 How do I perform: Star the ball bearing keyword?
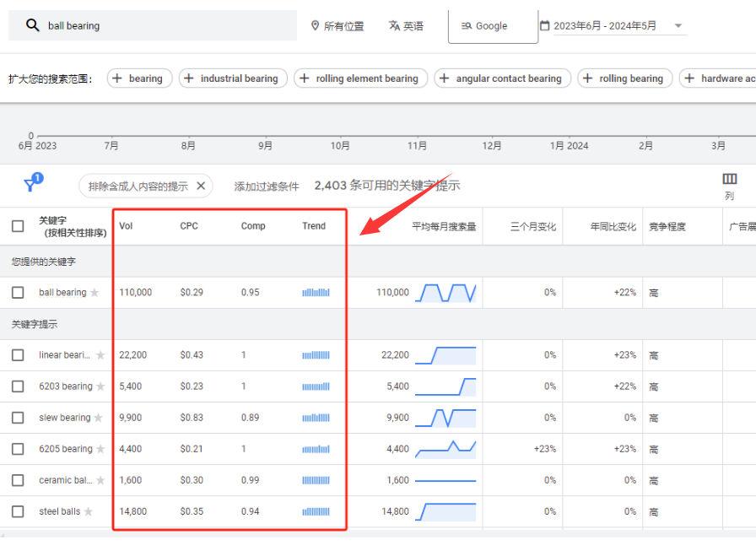94,293
